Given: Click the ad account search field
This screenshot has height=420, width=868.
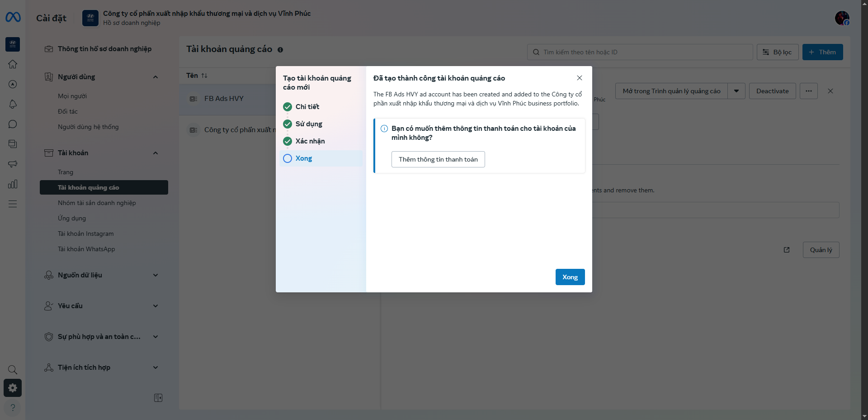Looking at the screenshot, I should coord(640,52).
